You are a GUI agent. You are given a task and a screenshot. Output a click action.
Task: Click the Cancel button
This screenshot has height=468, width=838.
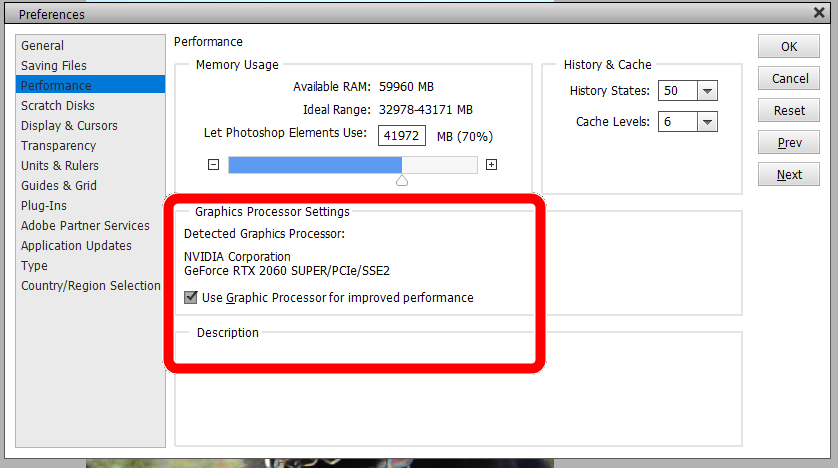789,79
